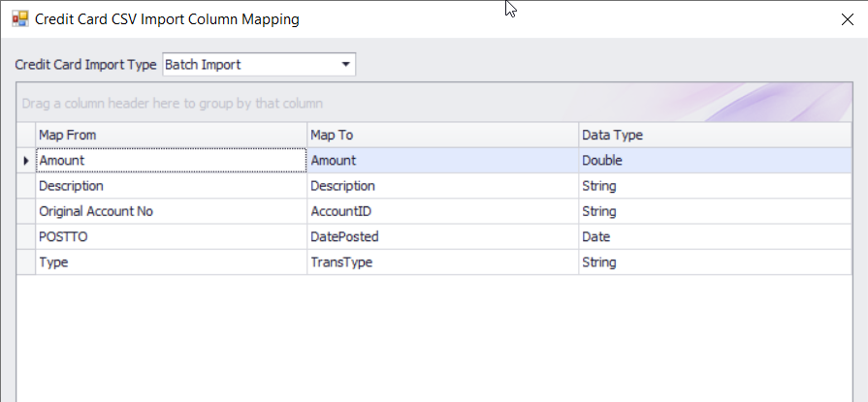The image size is (868, 402).
Task: Click the Batch Import dropdown arrow
Action: coord(345,65)
